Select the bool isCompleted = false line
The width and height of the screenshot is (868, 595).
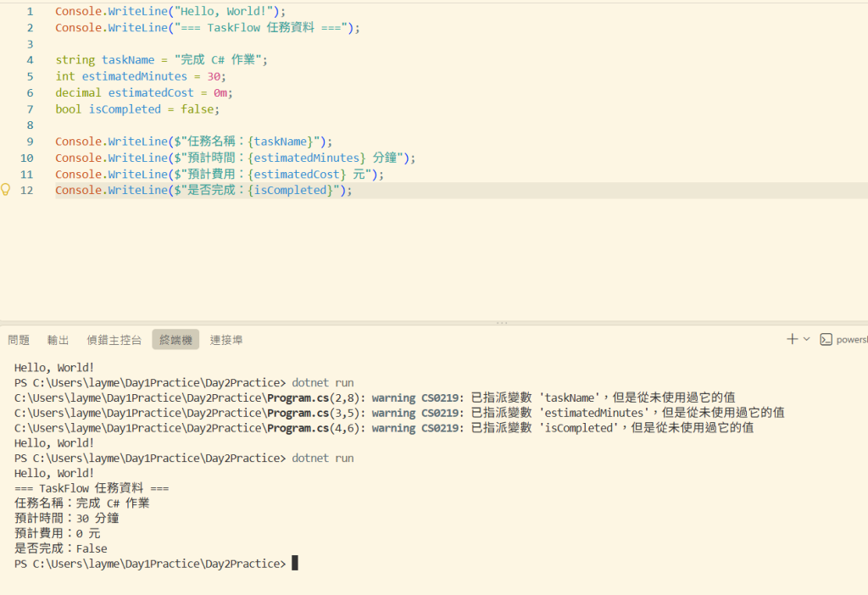point(137,109)
